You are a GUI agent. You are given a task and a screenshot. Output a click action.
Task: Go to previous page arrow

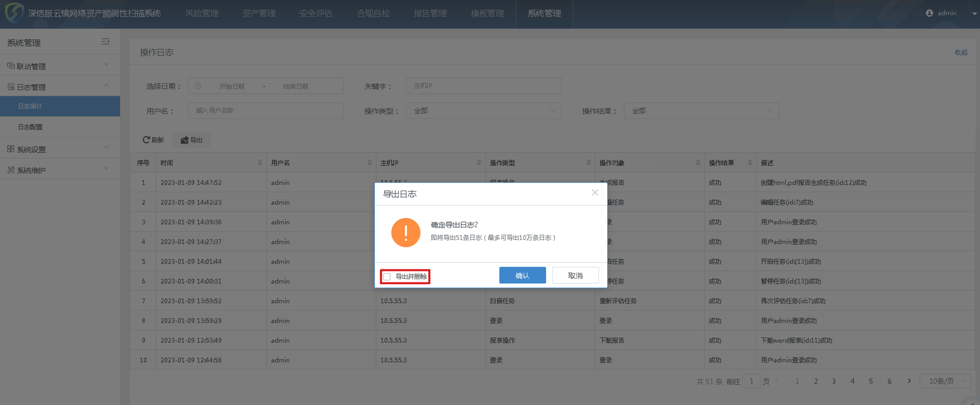point(778,381)
